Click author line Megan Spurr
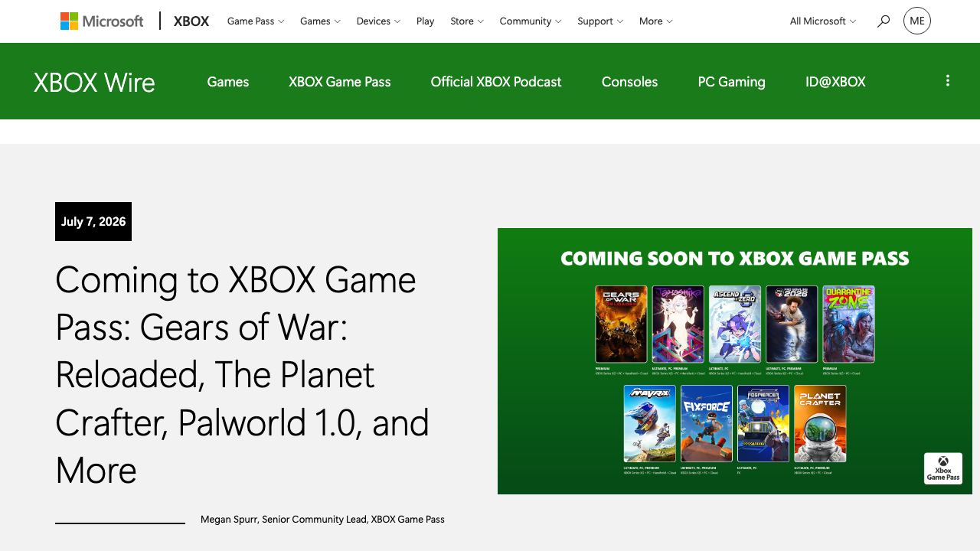The image size is (980, 551). click(x=322, y=520)
